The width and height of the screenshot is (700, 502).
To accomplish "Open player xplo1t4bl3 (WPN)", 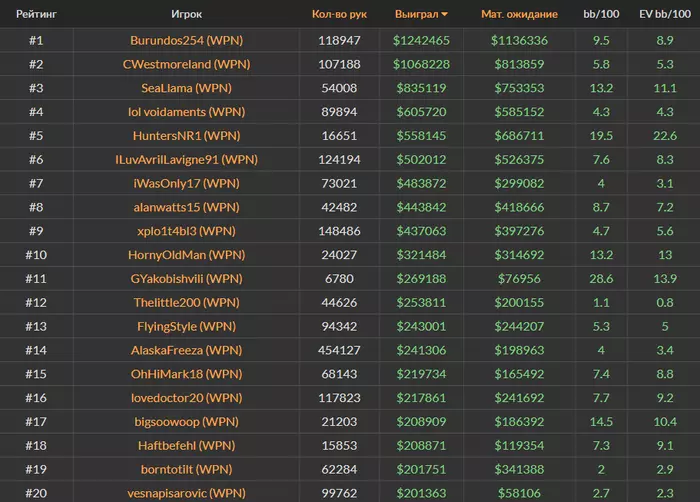I will (187, 231).
